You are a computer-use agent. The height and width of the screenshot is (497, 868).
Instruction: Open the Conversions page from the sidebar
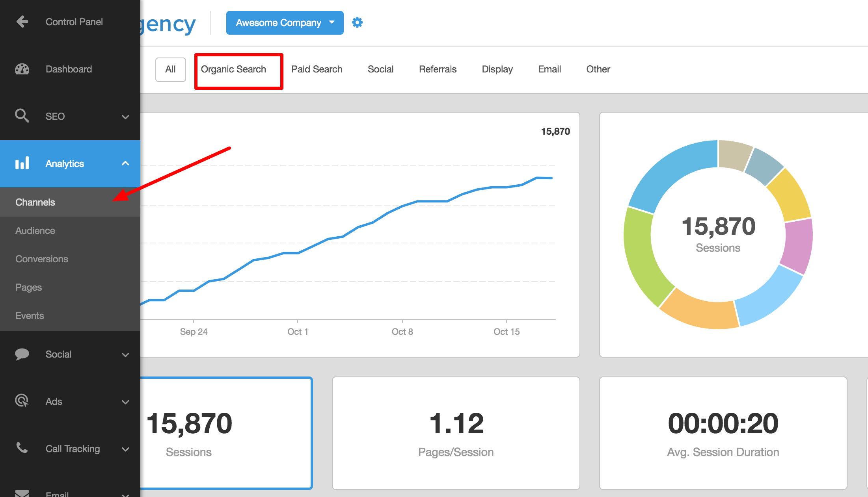point(41,259)
